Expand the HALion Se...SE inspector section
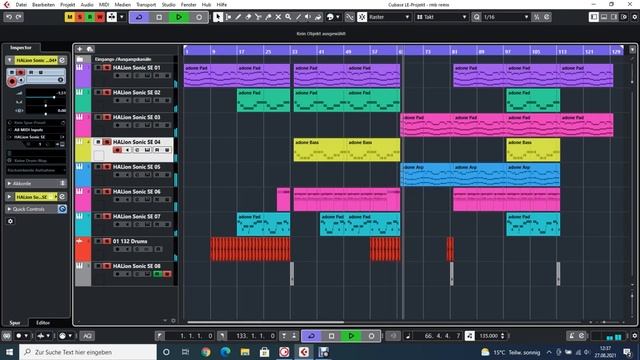Image resolution: width=640 pixels, height=360 pixels. 9,197
